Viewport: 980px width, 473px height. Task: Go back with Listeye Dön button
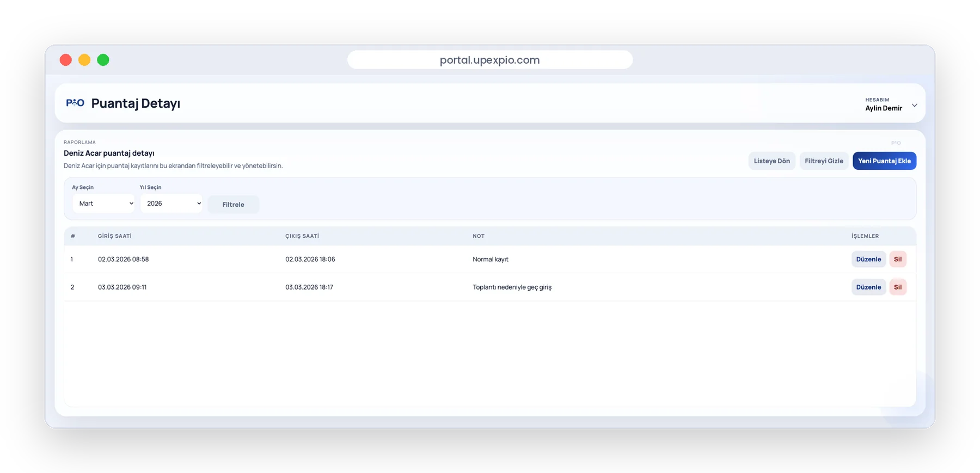[x=771, y=161]
